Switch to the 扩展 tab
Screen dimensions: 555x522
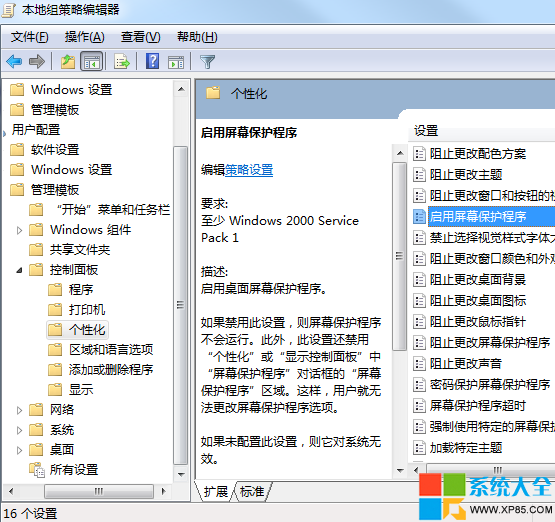click(216, 492)
